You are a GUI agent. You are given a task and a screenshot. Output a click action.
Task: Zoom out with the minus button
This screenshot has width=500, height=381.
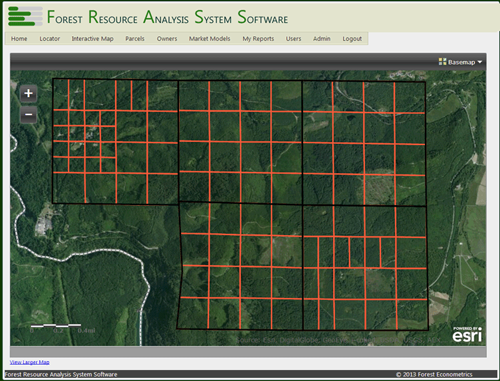tap(28, 115)
